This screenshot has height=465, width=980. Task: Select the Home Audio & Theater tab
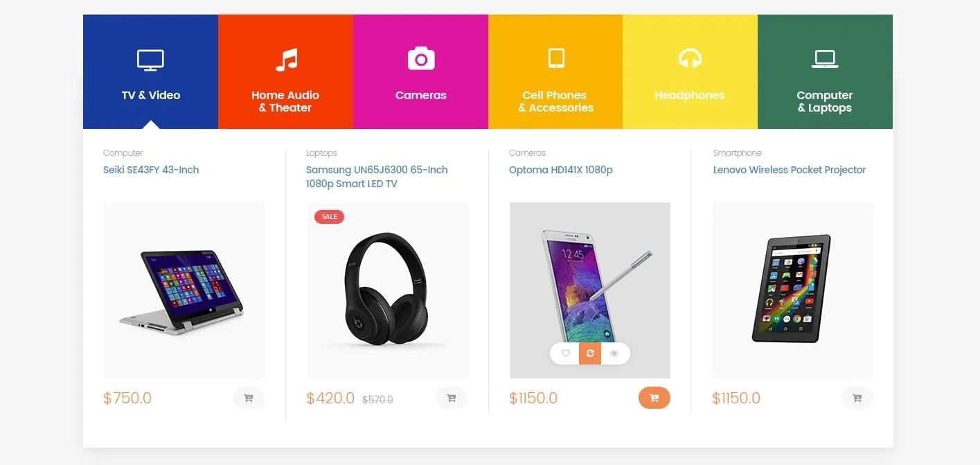click(x=285, y=71)
